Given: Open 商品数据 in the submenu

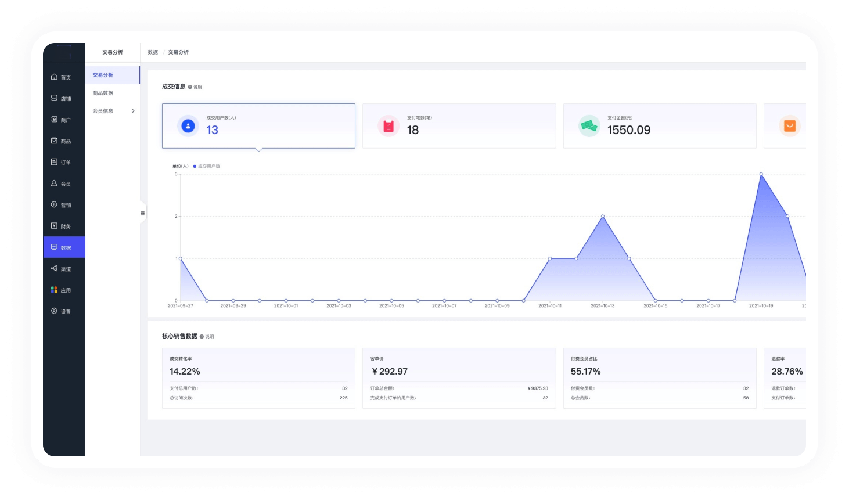Looking at the screenshot, I should (x=103, y=93).
